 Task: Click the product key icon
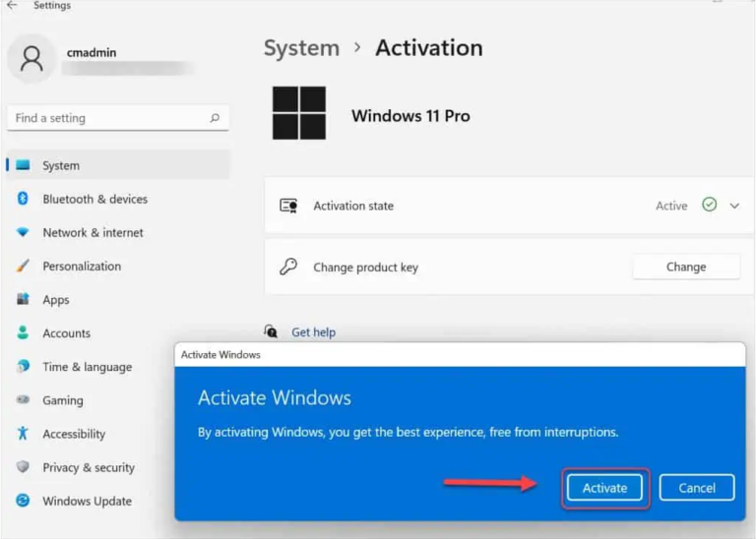pyautogui.click(x=288, y=267)
